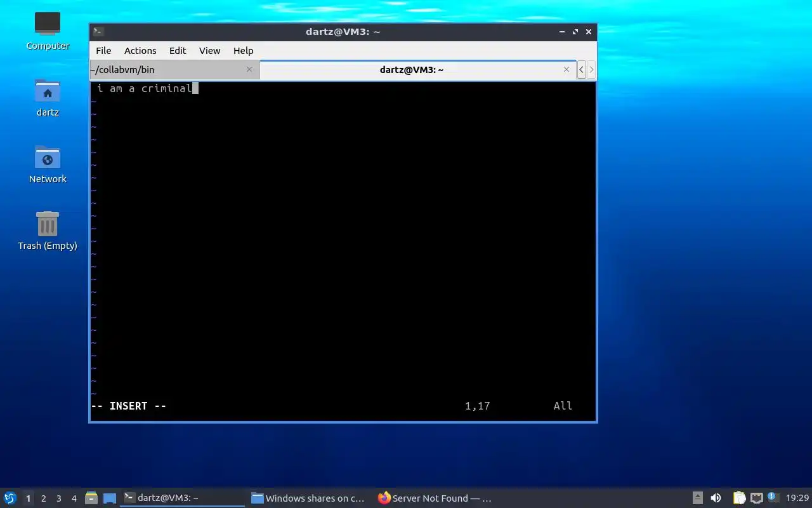Image resolution: width=812 pixels, height=508 pixels.
Task: Switch to workspace 3
Action: click(x=58, y=498)
